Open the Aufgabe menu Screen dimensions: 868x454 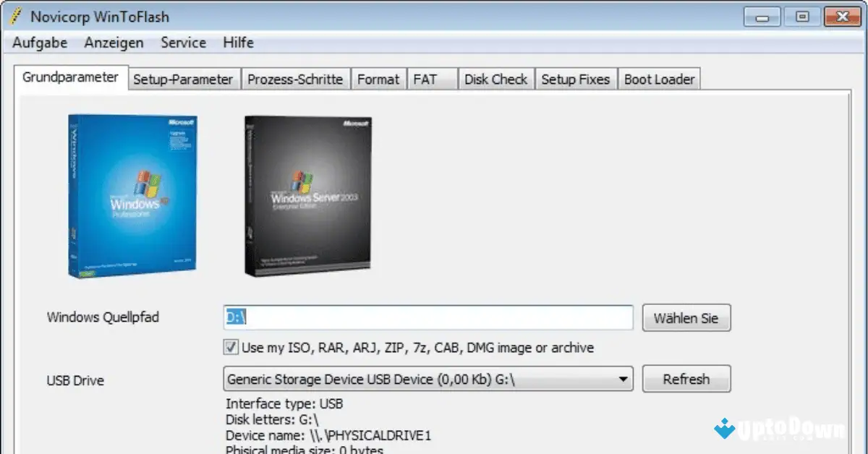coord(38,43)
